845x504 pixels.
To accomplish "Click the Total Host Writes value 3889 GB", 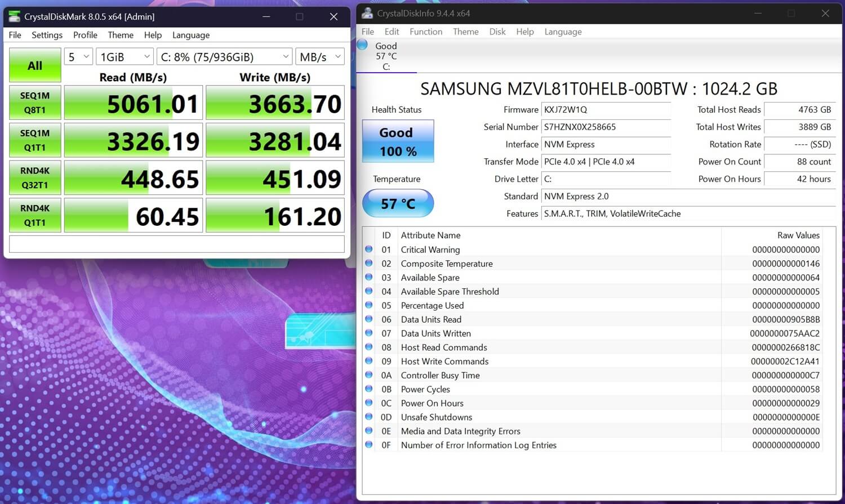I will (x=799, y=127).
